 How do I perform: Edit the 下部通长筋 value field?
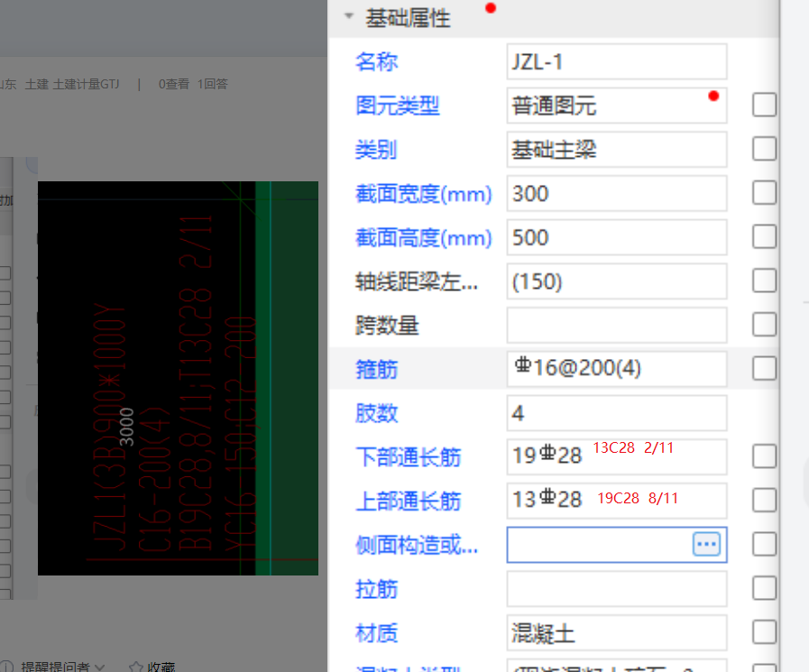tap(617, 456)
